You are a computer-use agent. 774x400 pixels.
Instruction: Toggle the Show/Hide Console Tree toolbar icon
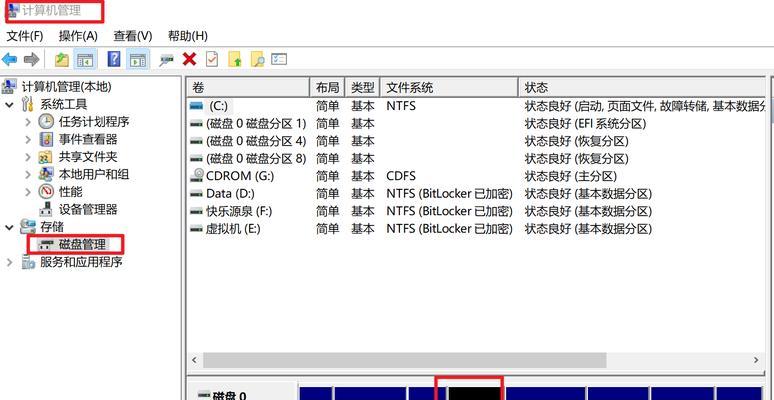click(85, 60)
